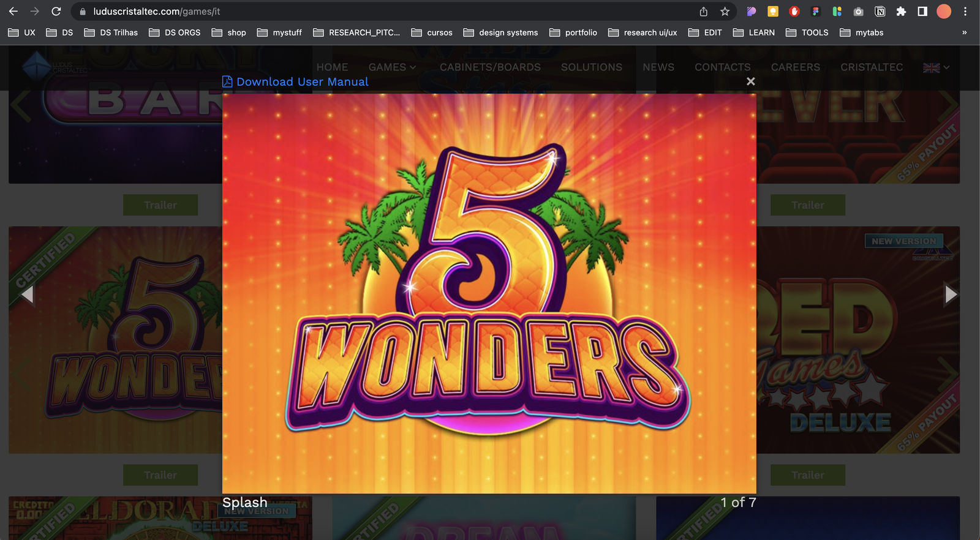This screenshot has height=540, width=980.
Task: Open the Chrome three-dot menu
Action: pos(965,12)
